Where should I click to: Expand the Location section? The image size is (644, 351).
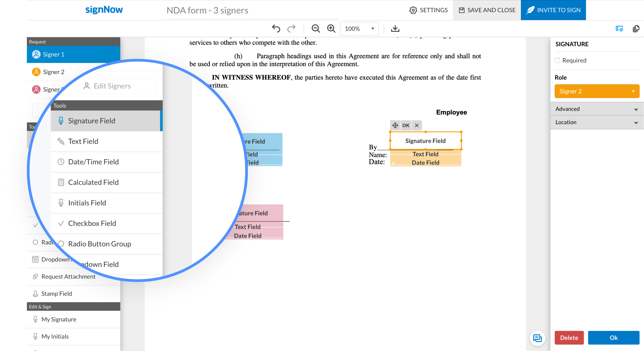tap(597, 122)
